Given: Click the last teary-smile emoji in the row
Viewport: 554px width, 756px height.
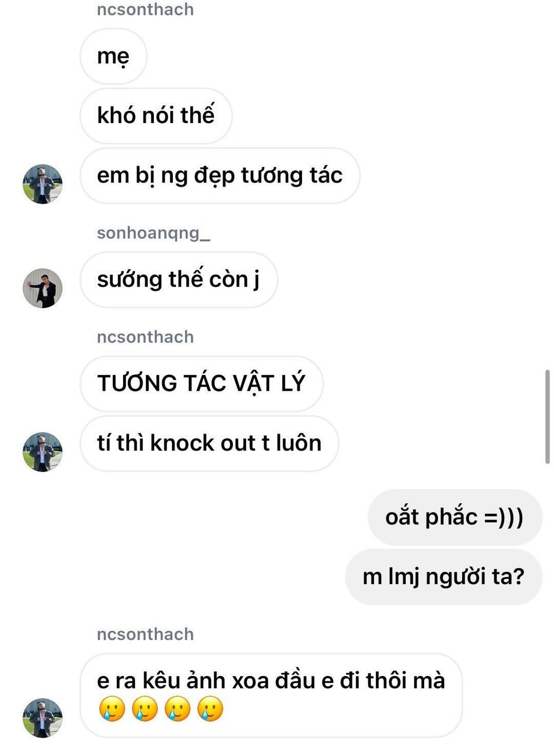Looking at the screenshot, I should click(x=210, y=709).
